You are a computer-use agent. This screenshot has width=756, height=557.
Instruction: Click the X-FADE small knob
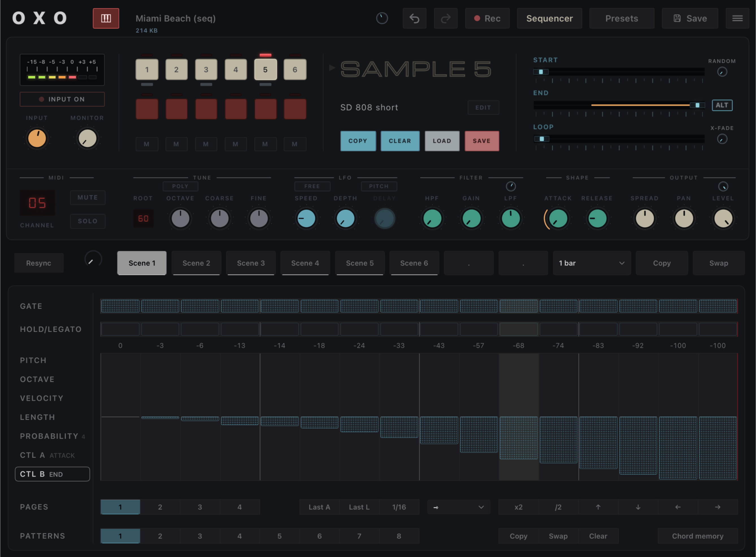click(722, 139)
